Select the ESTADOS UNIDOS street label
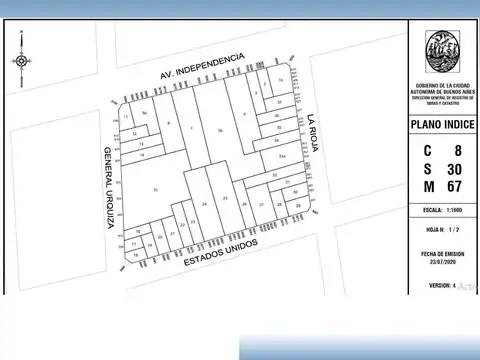This screenshot has height=360, width=480. [221, 252]
